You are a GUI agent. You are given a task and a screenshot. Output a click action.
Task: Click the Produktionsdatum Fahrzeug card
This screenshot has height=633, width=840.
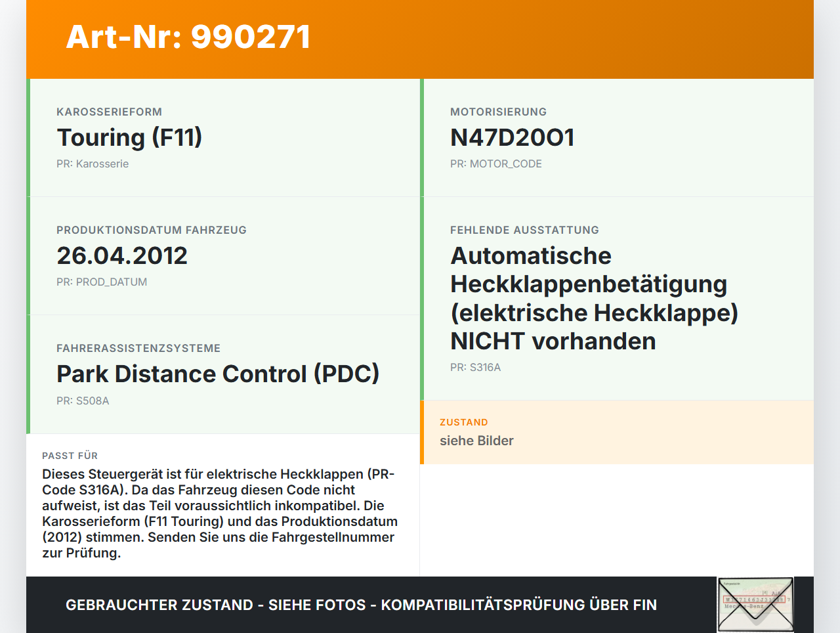(223, 255)
